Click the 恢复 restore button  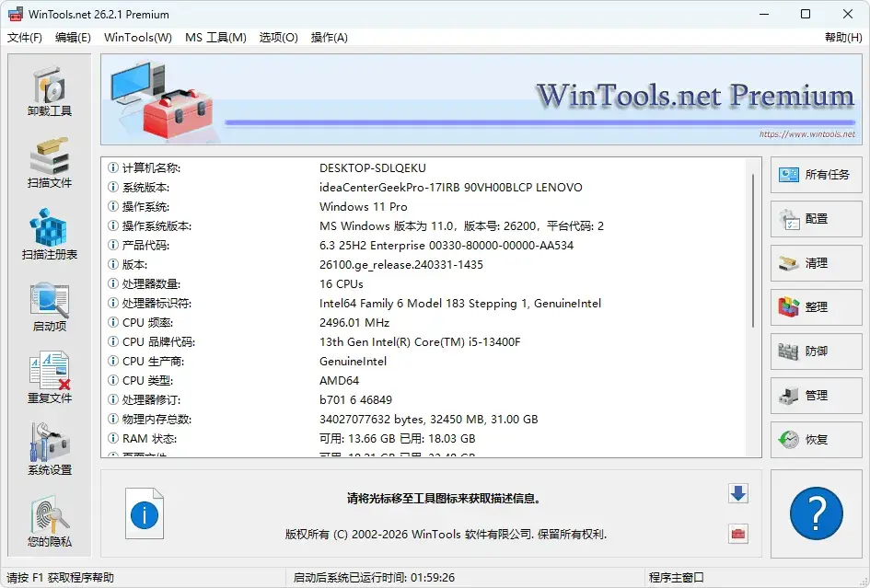point(817,439)
